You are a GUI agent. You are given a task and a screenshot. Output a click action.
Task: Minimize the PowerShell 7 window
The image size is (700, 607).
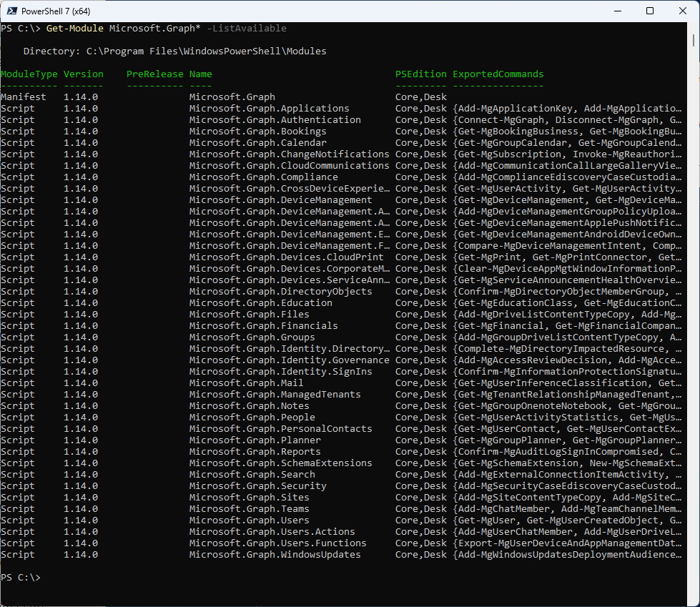(618, 11)
